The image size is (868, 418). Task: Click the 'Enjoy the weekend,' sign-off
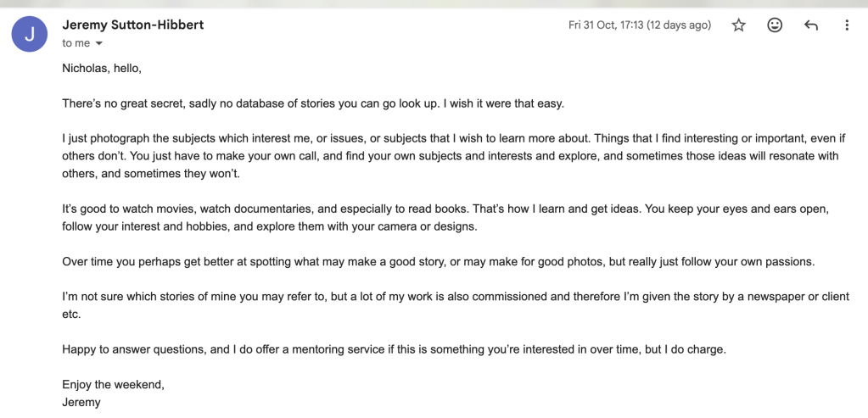pyautogui.click(x=113, y=385)
